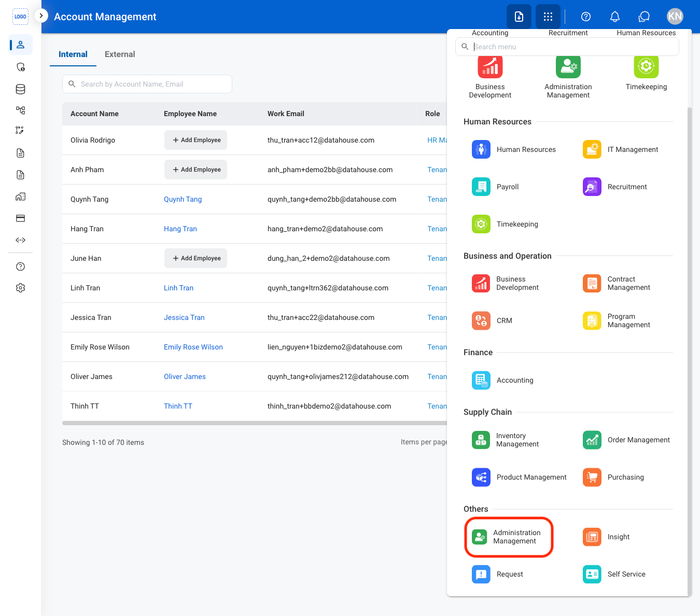Click the account name or email search box
Viewport: 700px width, 616px height.
coord(147,84)
